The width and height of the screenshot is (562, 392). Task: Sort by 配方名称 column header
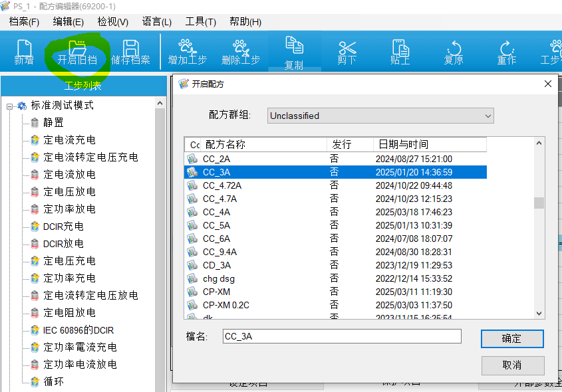[x=263, y=144]
